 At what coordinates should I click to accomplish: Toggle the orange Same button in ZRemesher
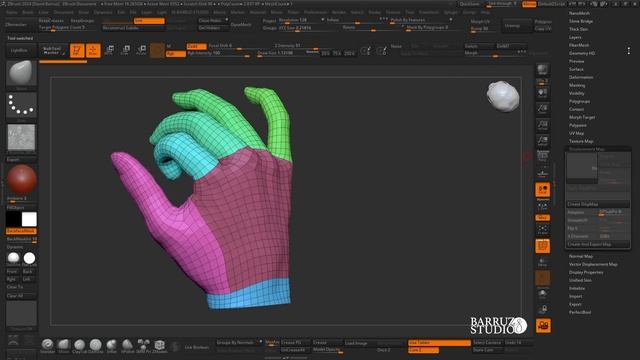coord(149,20)
